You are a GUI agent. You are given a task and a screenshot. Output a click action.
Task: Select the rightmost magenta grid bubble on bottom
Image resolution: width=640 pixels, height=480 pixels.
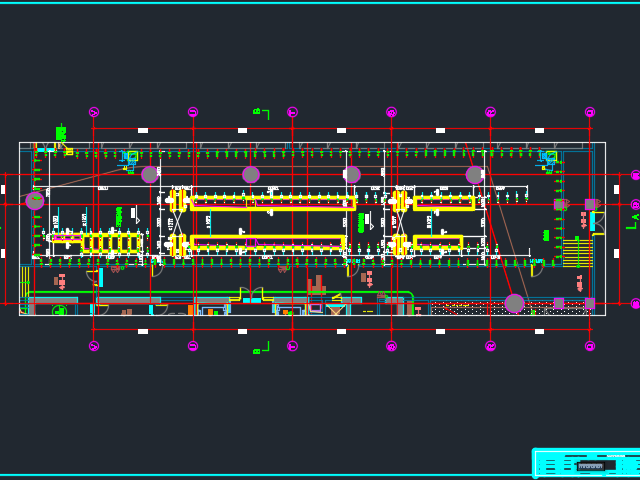tap(590, 346)
